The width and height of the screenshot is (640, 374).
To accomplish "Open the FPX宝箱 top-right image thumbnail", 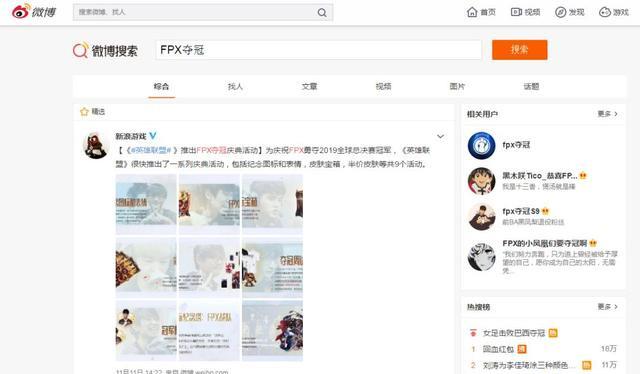I will [x=272, y=204].
